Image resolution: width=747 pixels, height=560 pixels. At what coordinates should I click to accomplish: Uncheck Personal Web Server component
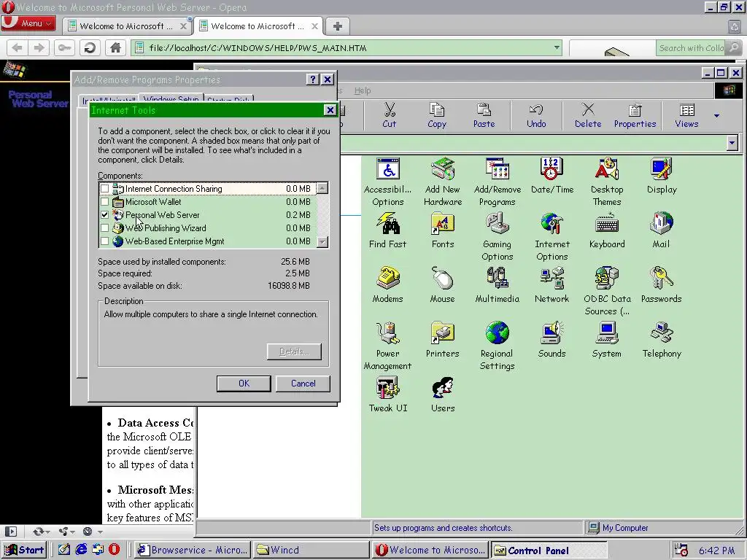point(104,215)
